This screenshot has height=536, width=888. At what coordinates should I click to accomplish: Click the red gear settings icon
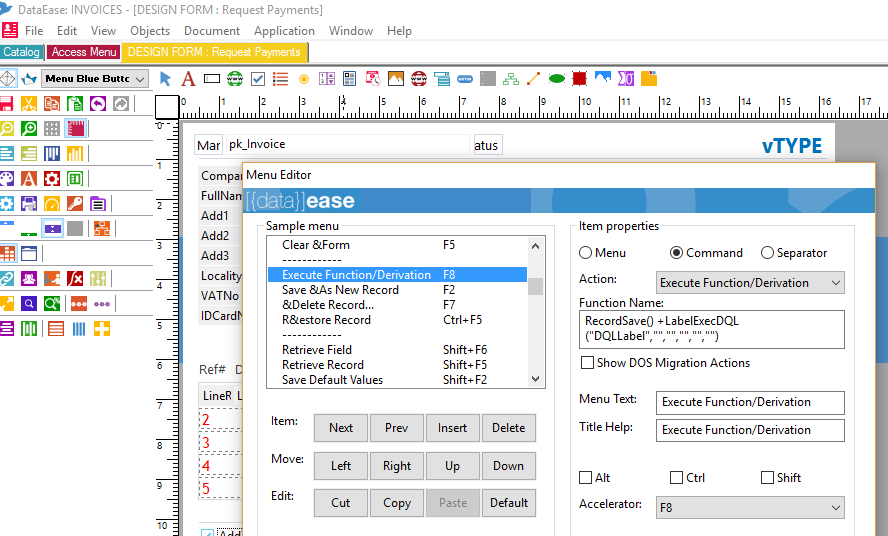[52, 178]
